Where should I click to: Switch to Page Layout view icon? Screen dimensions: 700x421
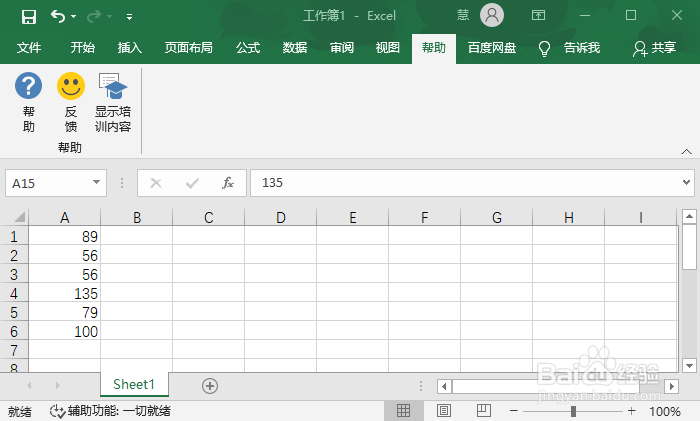(x=444, y=410)
